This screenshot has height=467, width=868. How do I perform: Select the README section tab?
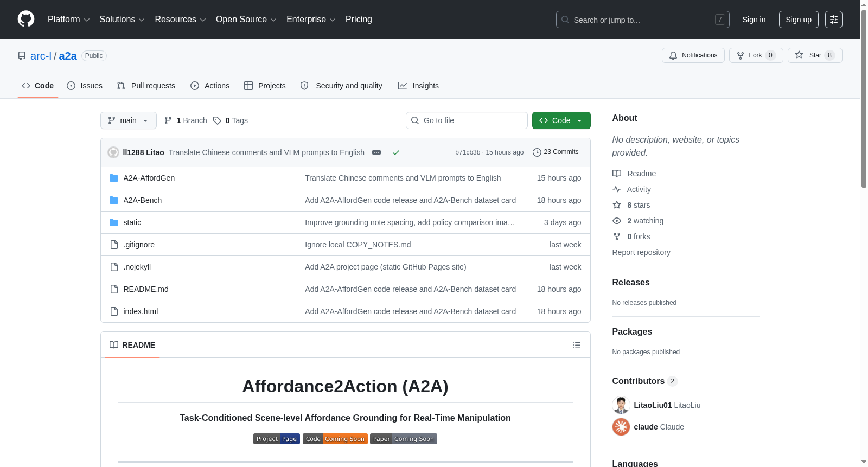point(132,345)
